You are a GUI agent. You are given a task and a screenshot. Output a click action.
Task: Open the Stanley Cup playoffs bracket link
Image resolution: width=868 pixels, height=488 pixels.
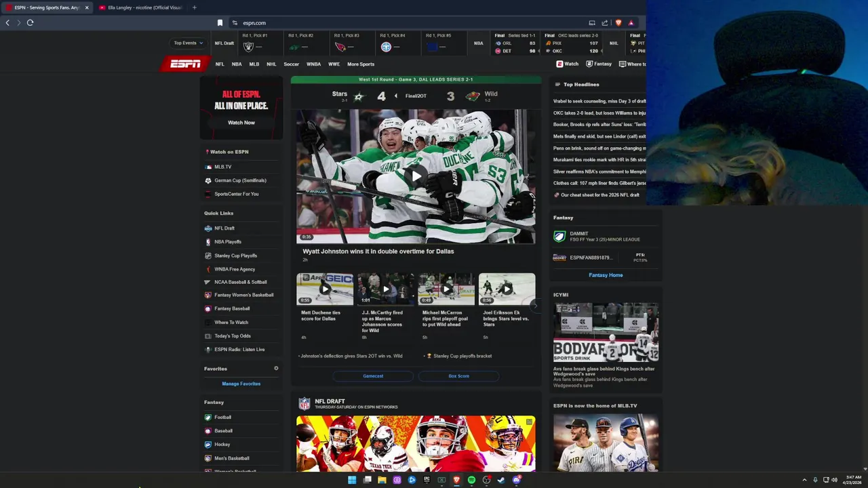[x=462, y=356]
